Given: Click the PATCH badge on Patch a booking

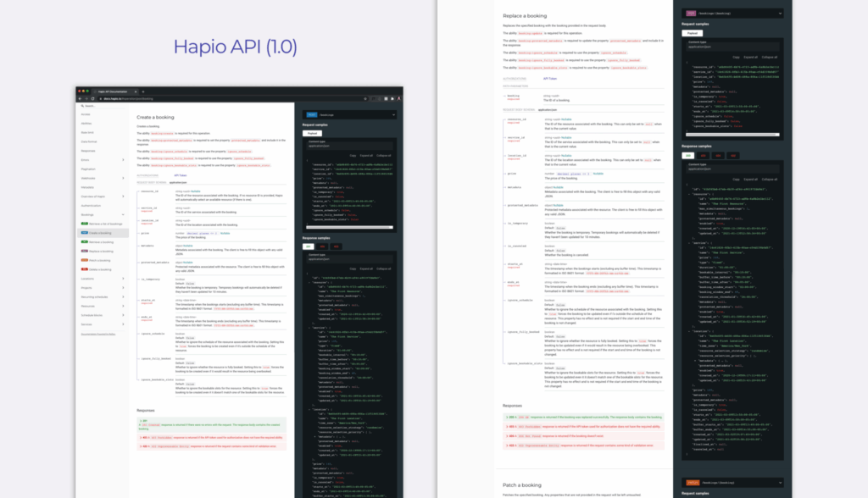Looking at the screenshot, I should [86, 260].
